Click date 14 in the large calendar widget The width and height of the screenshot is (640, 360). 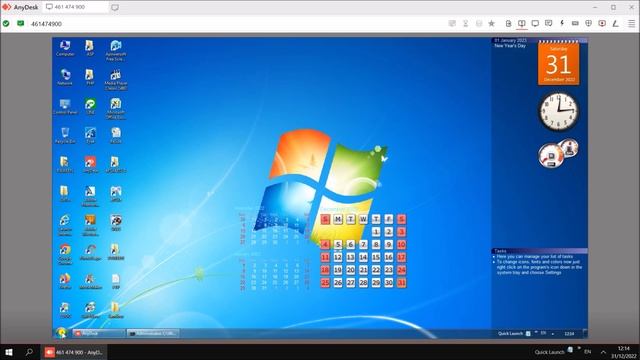click(x=363, y=257)
